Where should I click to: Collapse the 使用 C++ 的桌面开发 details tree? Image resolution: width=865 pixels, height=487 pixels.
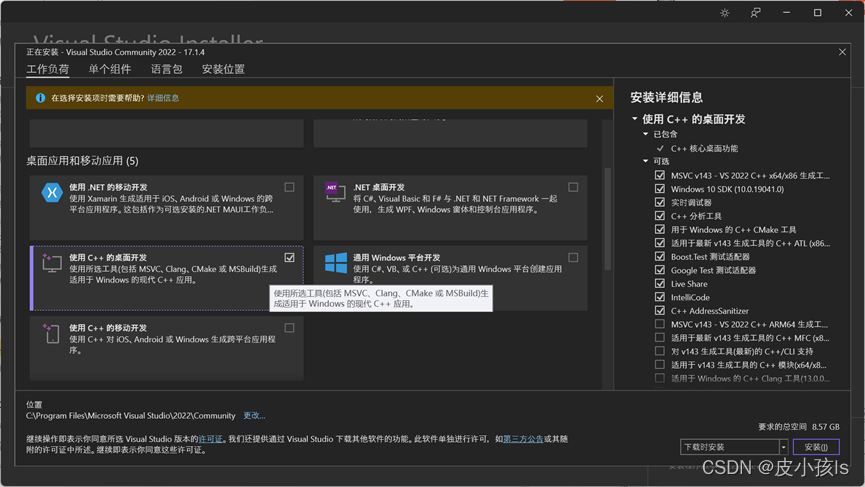(x=634, y=119)
